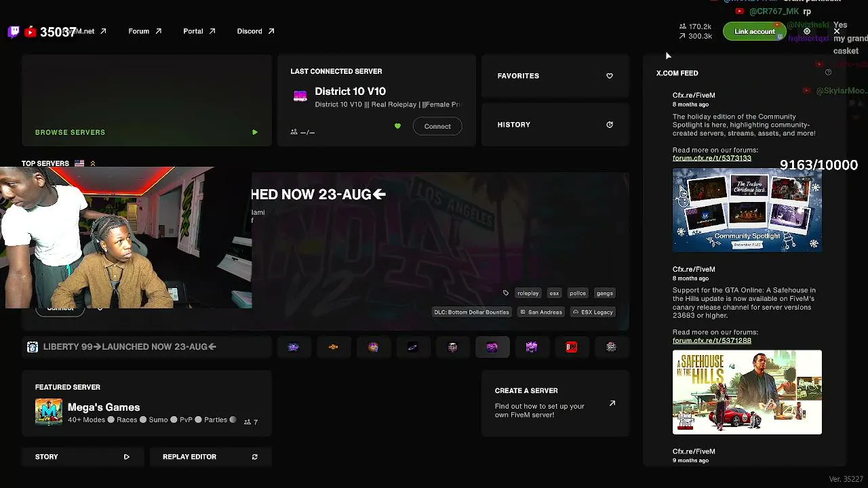Toggle favorite heart for District 10 V10

click(x=397, y=126)
